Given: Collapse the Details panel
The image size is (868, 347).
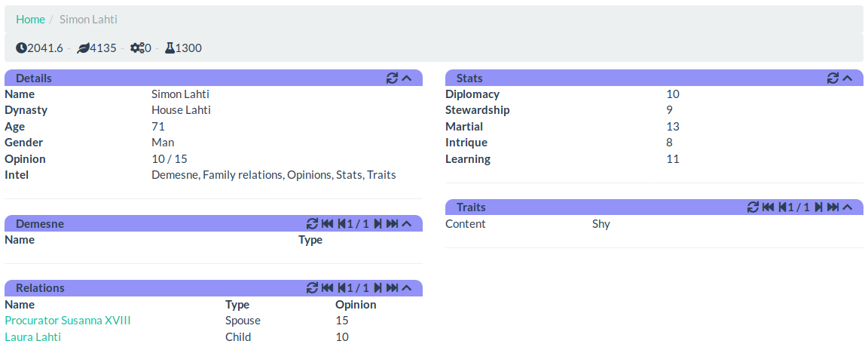Looking at the screenshot, I should pyautogui.click(x=407, y=78).
